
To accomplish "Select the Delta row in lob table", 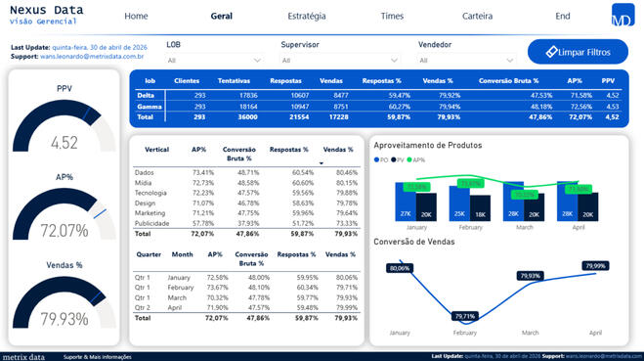I will pyautogui.click(x=378, y=96).
